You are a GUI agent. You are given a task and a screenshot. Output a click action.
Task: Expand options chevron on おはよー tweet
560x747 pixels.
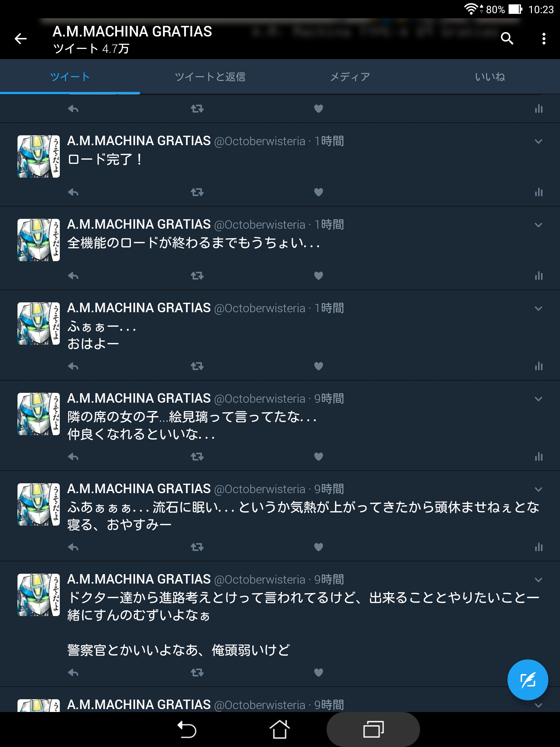coord(538,309)
